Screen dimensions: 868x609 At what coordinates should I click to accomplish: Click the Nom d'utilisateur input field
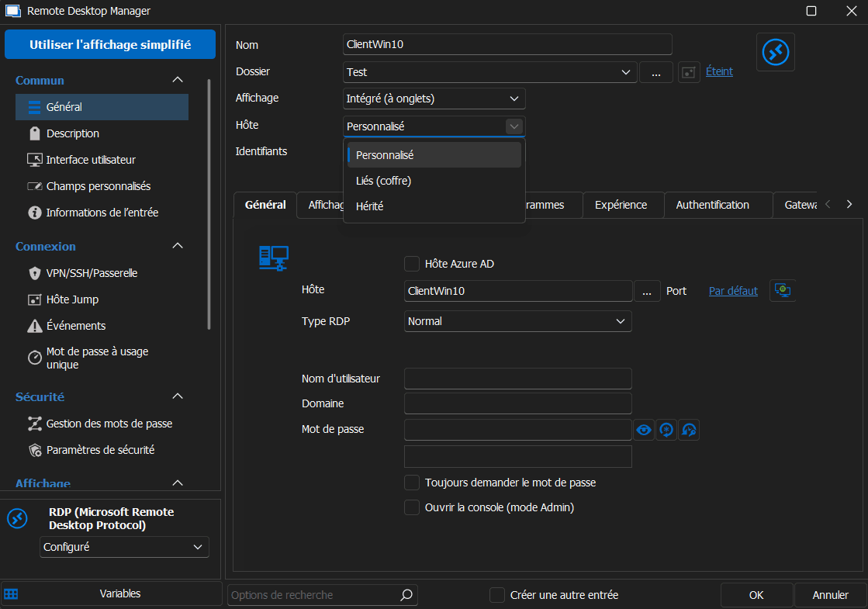tap(518, 379)
